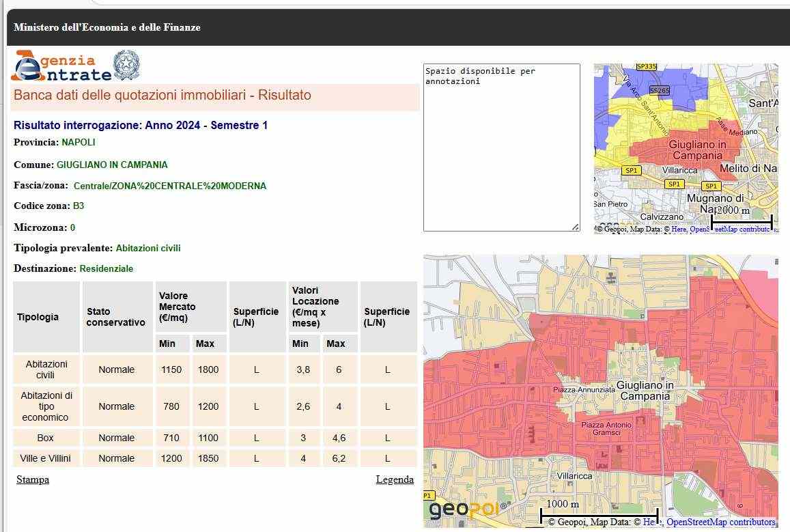
Task: Click the Ministero dell'Economia e delle Finanze header
Action: pos(107,28)
